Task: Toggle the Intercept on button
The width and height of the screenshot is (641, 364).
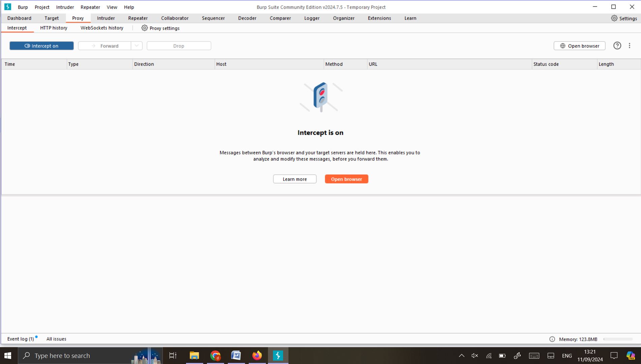Action: (41, 46)
